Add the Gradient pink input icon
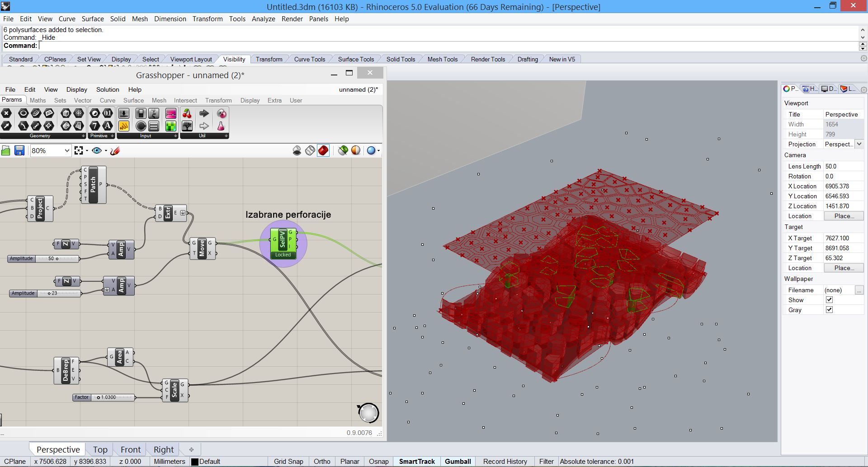 click(171, 113)
